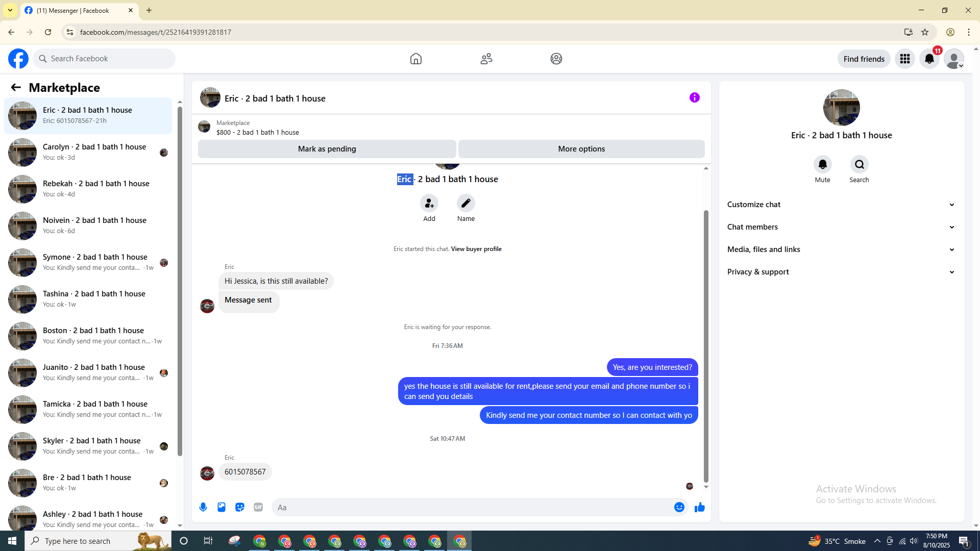The width and height of the screenshot is (980, 551).
Task: Open the emoji picker in message box
Action: (x=679, y=507)
